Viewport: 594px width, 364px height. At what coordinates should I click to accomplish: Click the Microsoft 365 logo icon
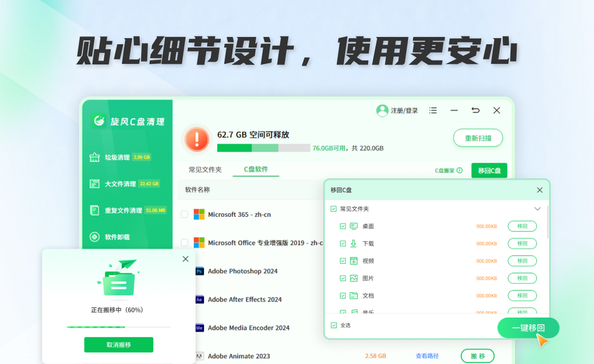click(x=199, y=215)
